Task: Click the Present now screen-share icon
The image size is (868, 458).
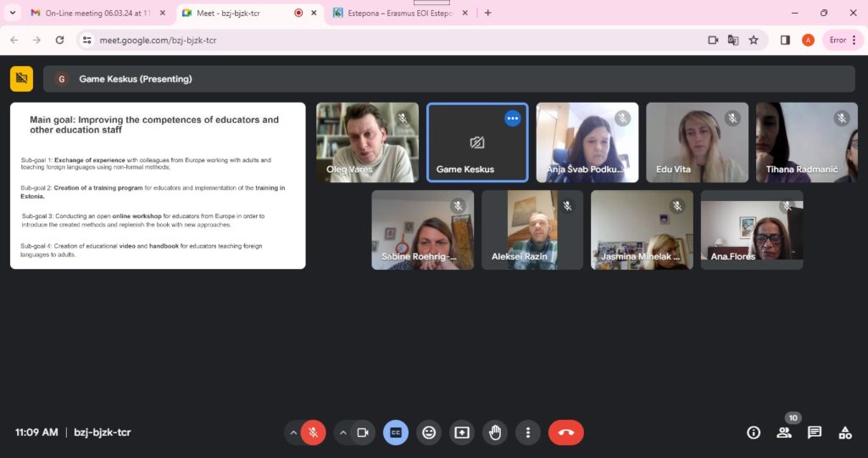Action: point(462,433)
